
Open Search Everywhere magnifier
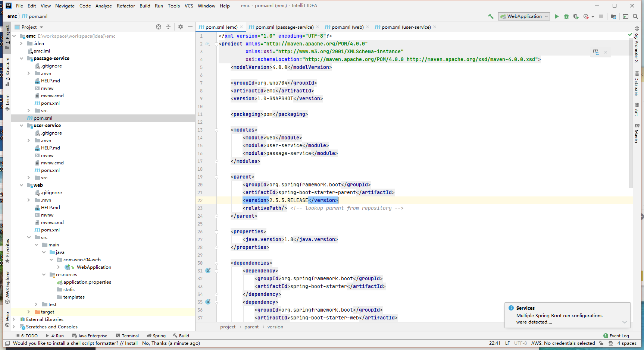click(x=635, y=16)
